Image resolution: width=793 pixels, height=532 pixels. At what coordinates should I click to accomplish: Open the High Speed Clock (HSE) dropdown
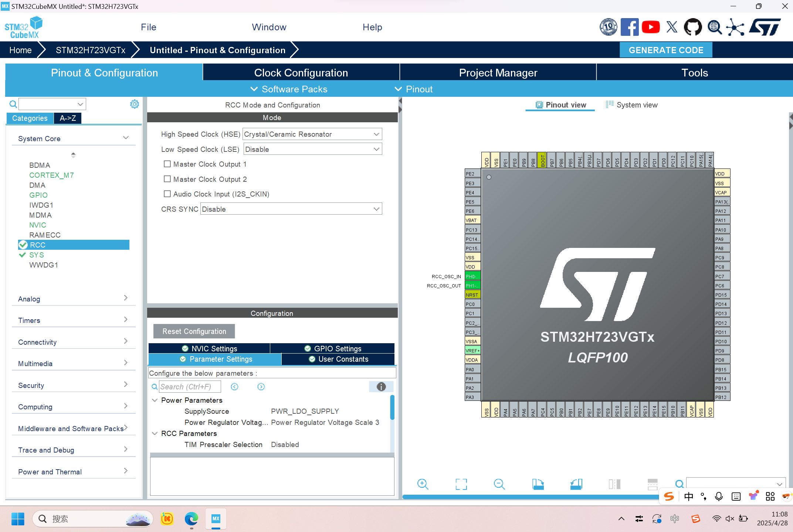(x=312, y=134)
